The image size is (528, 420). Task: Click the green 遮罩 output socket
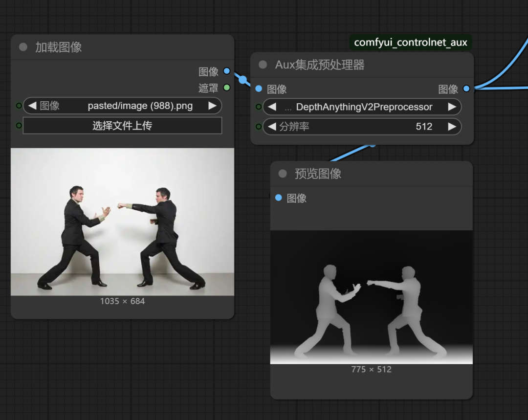[x=227, y=88]
